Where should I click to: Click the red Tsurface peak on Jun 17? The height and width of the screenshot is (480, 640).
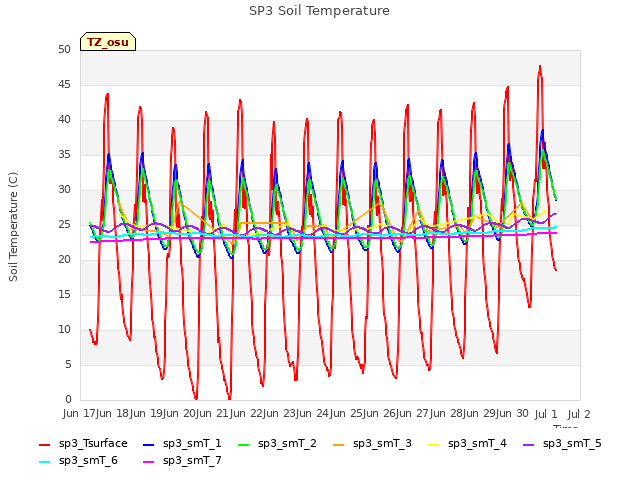107,94
